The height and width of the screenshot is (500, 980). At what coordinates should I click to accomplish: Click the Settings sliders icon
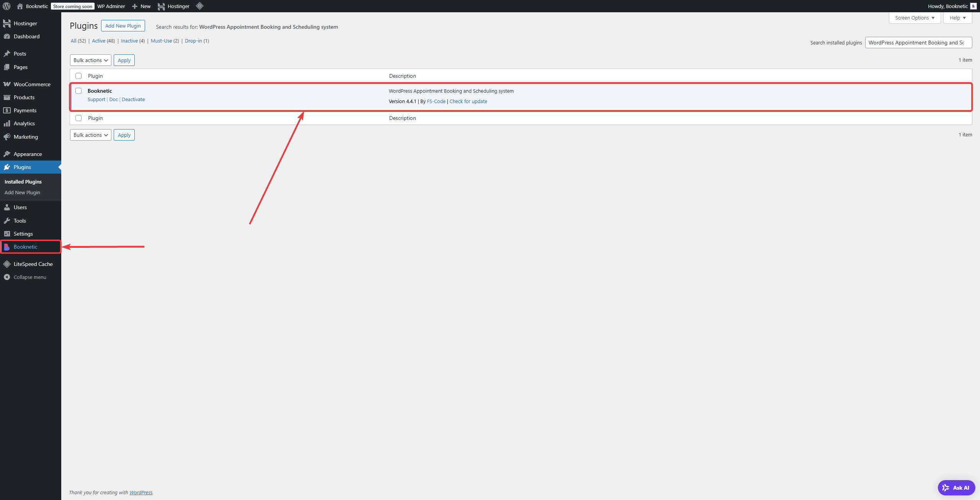coord(7,234)
